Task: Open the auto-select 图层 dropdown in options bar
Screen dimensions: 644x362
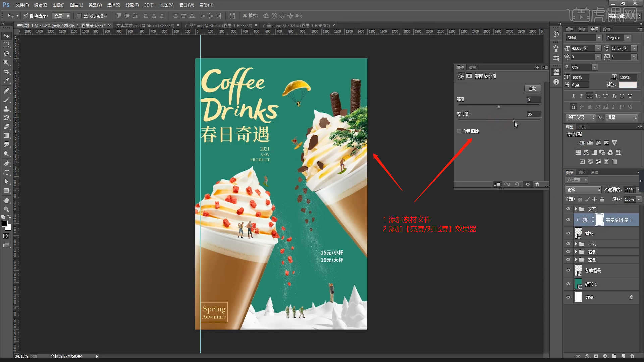Action: tap(61, 16)
